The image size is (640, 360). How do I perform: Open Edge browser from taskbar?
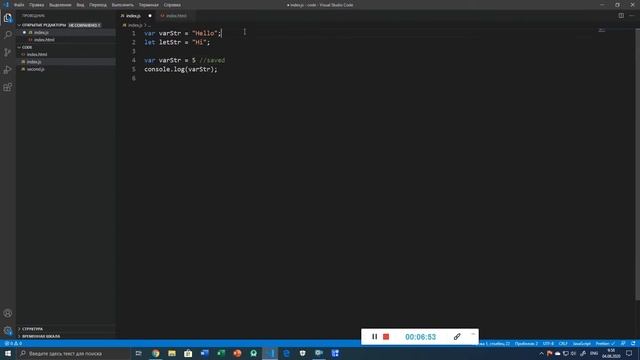pyautogui.click(x=286, y=353)
